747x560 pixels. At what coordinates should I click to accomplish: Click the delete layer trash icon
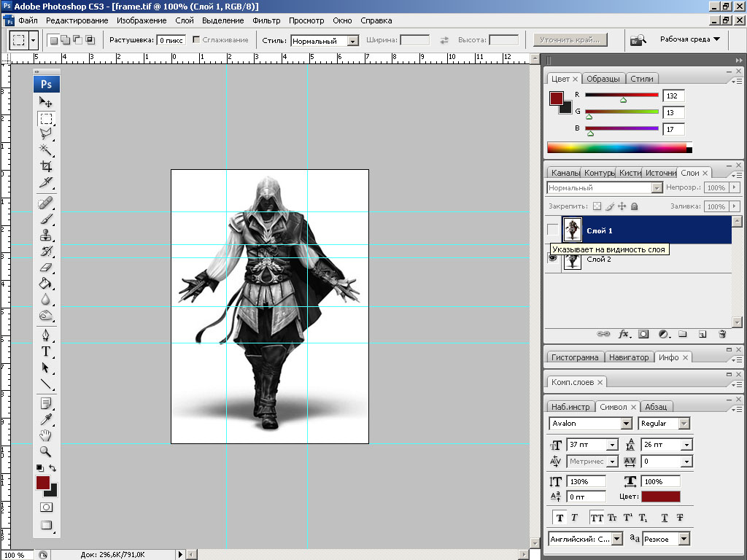coord(722,334)
